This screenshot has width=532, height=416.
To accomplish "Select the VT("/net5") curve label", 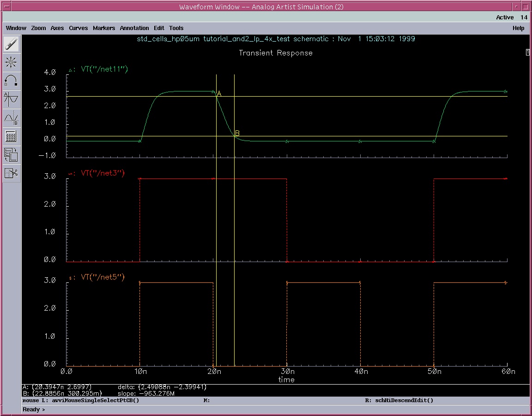I will [x=103, y=277].
